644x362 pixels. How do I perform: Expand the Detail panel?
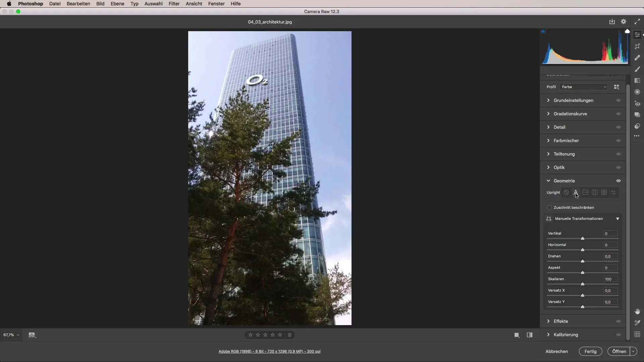coord(548,127)
